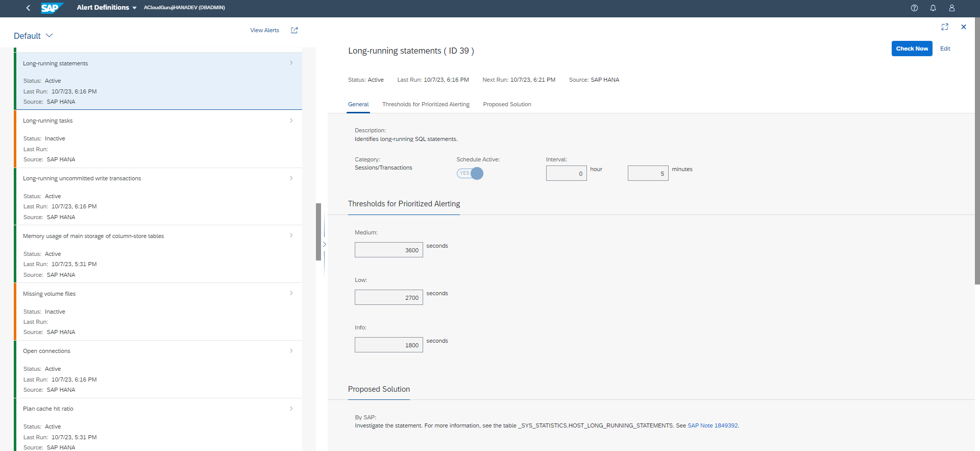Switch to the Proposed Solution tab
Image resolution: width=980 pixels, height=451 pixels.
[x=507, y=104]
